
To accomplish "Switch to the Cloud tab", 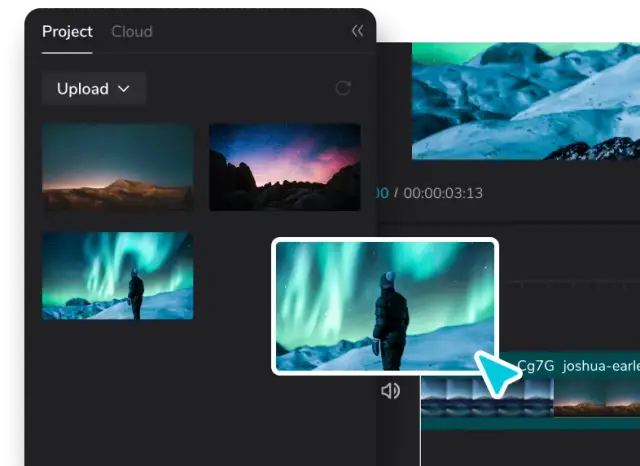I will click(131, 31).
